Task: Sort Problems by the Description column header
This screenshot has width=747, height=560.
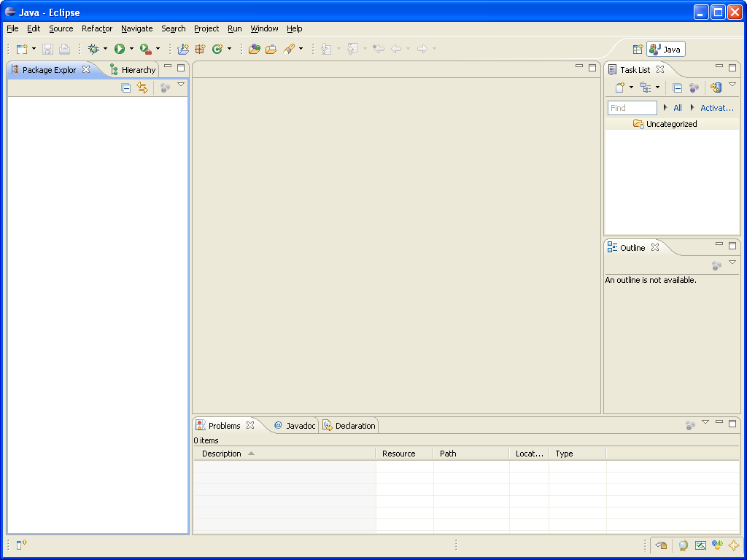Action: tap(222, 454)
